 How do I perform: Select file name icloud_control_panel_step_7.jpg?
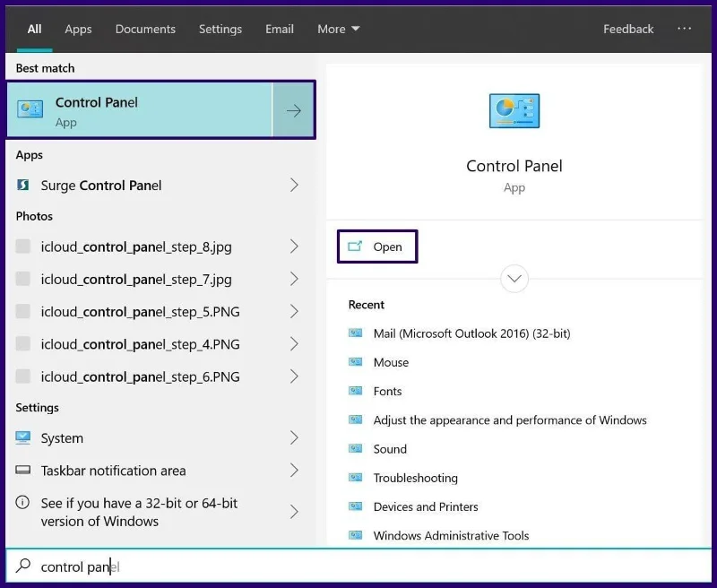[136, 280]
